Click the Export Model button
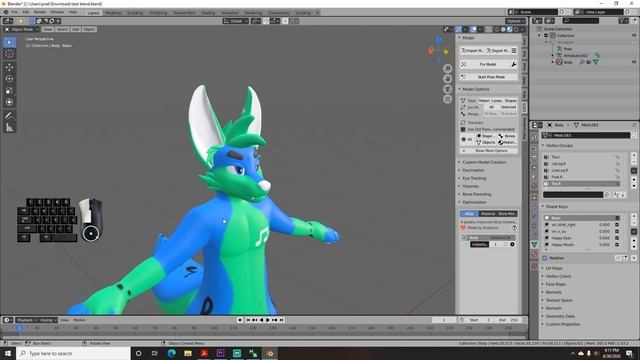640x360 pixels. (498, 51)
